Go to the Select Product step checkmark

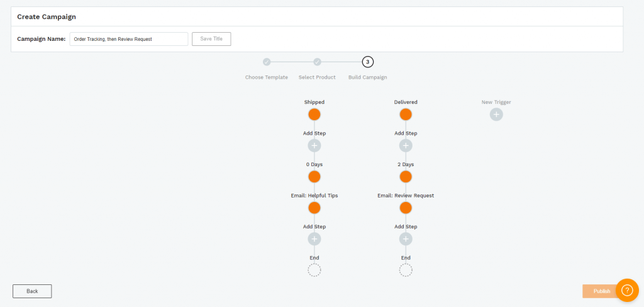pos(317,62)
